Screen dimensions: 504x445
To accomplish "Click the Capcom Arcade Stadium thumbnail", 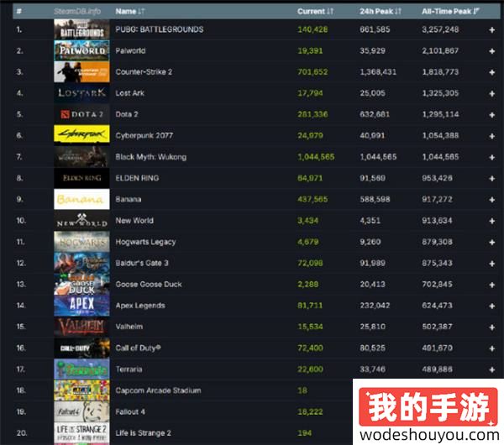I will coord(81,390).
